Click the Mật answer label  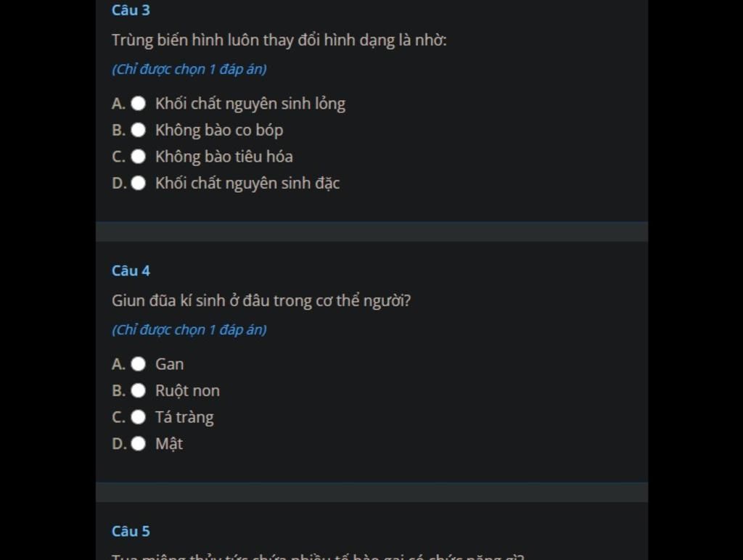(169, 444)
